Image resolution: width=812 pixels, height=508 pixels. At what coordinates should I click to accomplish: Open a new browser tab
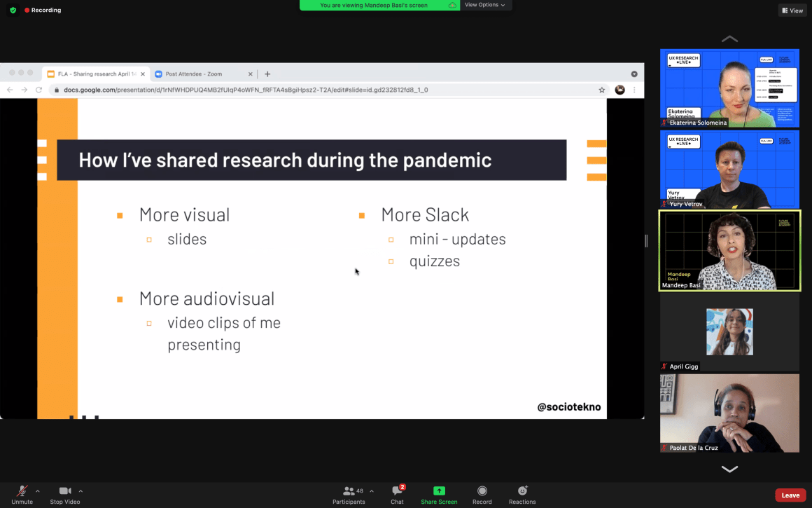pyautogui.click(x=267, y=74)
